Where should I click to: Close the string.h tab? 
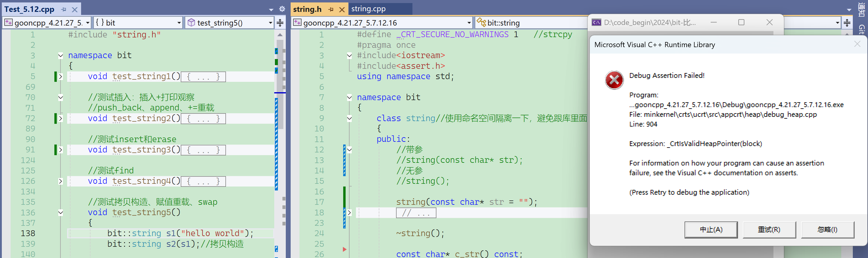(x=342, y=9)
